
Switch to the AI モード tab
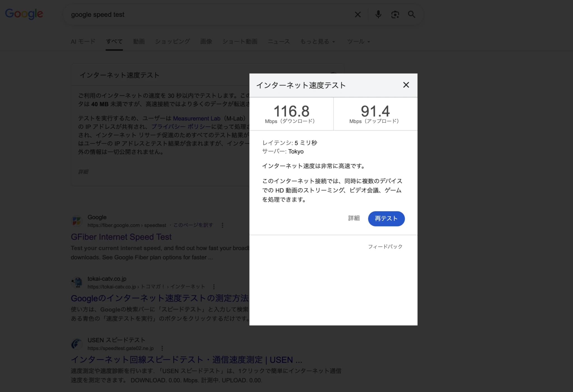point(83,42)
